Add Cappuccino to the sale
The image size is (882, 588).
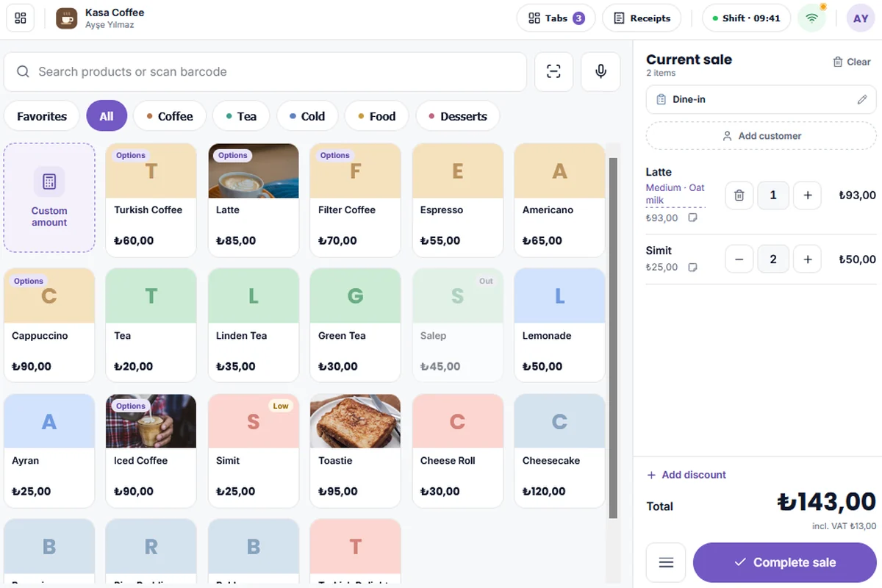point(49,326)
